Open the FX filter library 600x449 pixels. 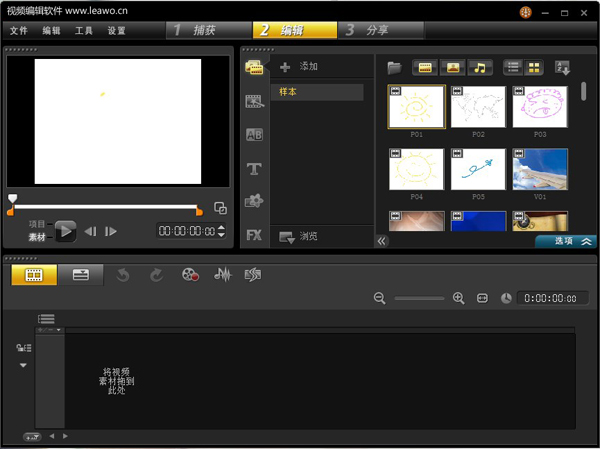(x=254, y=235)
